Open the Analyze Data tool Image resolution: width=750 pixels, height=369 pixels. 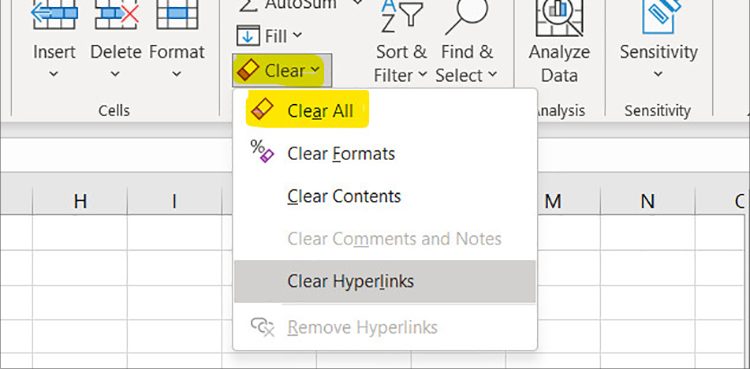point(559,43)
